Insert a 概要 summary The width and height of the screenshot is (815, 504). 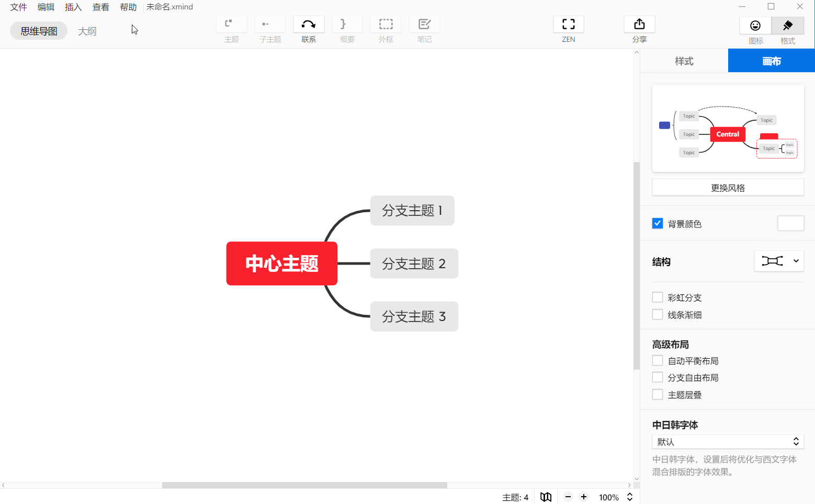click(347, 29)
